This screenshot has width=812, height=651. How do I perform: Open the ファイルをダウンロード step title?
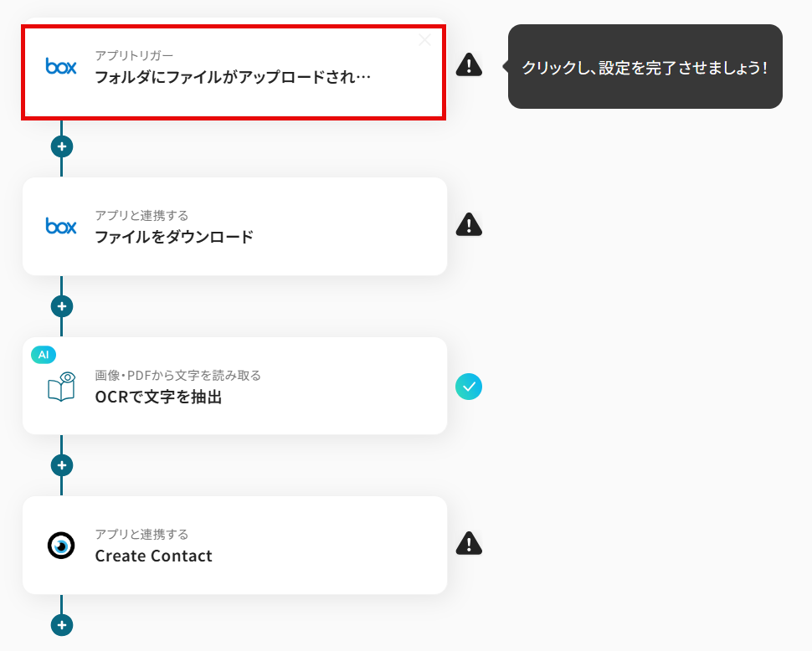coord(174,237)
